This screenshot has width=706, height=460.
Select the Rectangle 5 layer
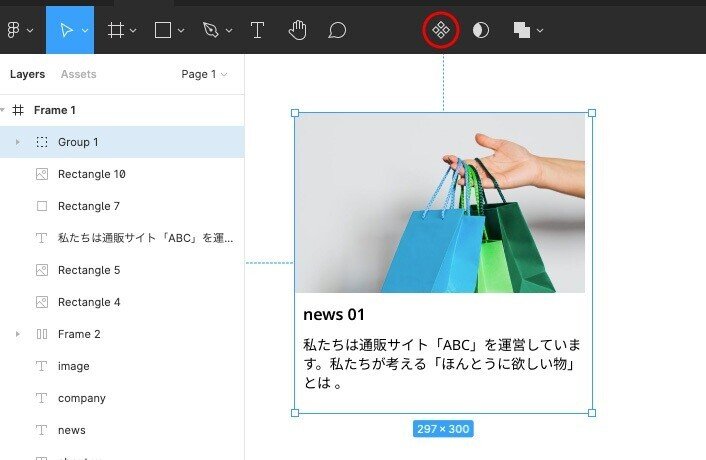click(x=122, y=270)
